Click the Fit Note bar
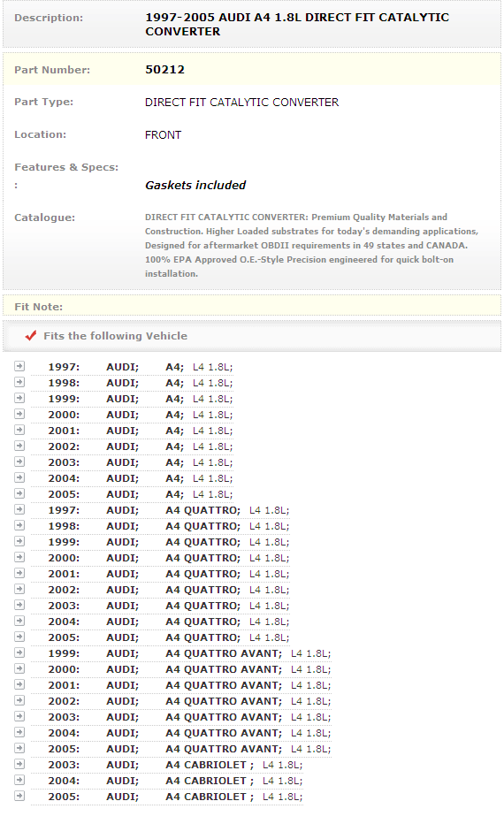The image size is (504, 824). pos(252,306)
